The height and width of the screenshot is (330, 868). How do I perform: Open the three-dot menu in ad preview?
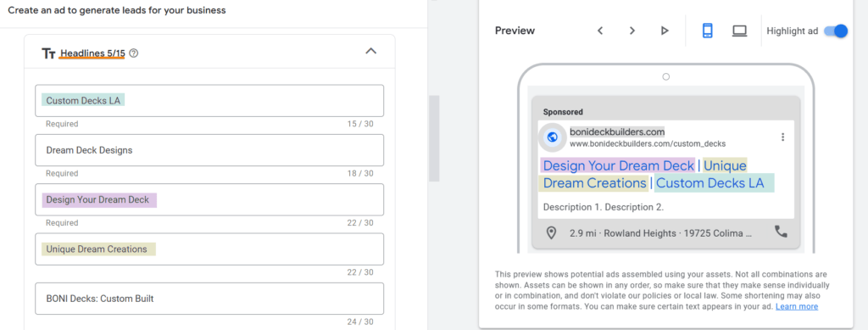(x=782, y=137)
